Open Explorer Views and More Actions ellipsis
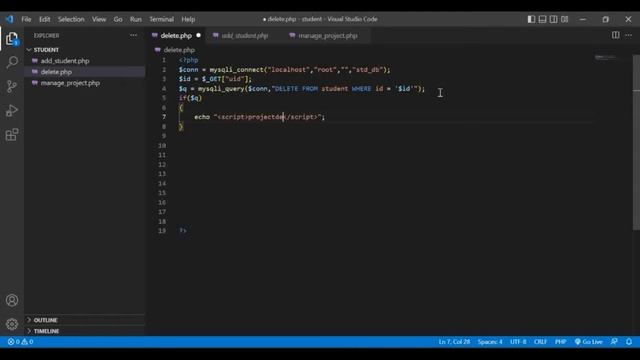The image size is (640, 360). 133,36
